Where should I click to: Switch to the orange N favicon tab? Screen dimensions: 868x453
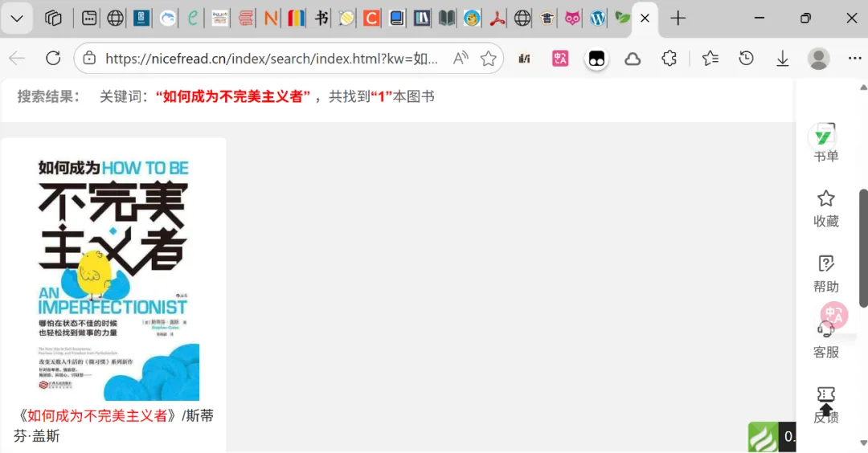coord(271,18)
